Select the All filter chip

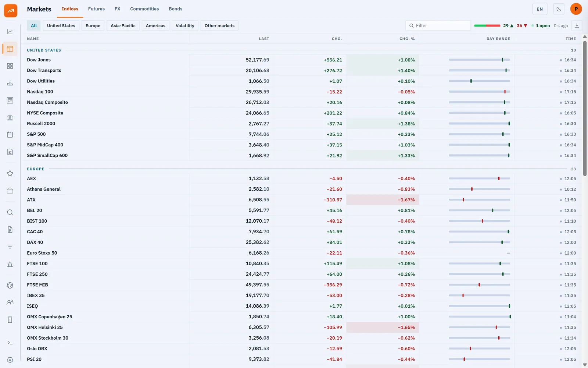coord(34,26)
